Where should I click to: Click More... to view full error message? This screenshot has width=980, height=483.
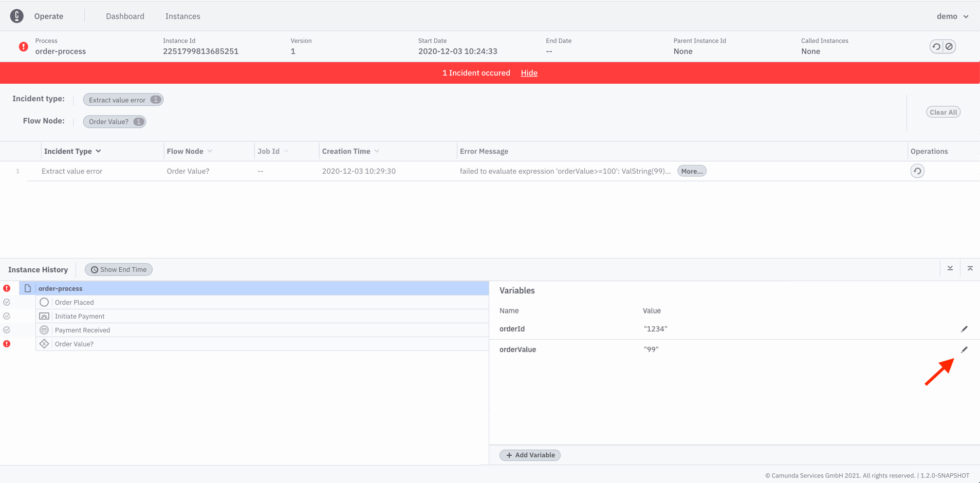pos(691,171)
